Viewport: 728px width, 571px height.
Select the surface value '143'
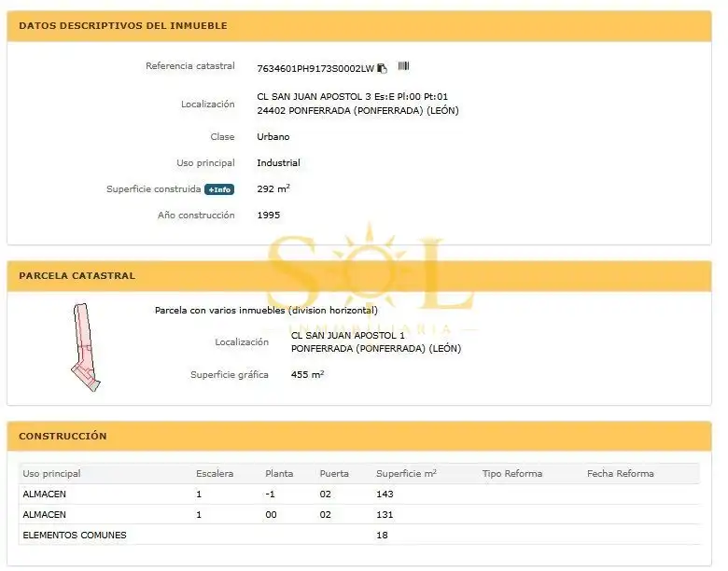point(385,494)
